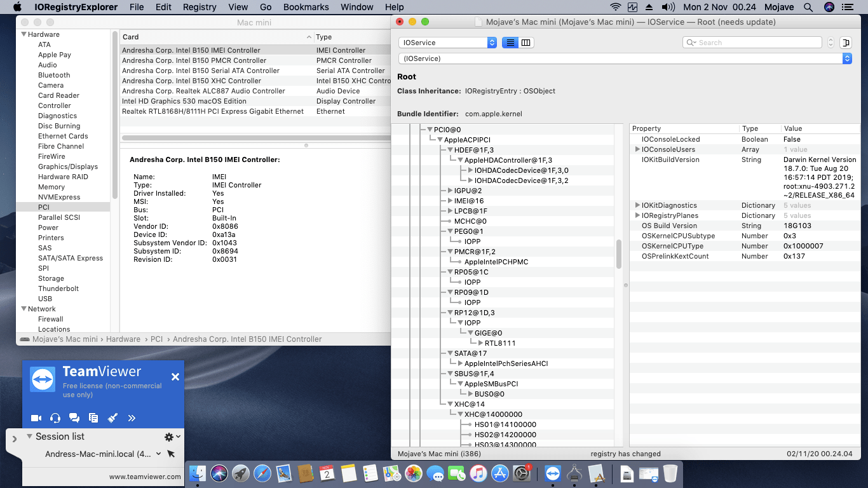Launch iTunes from the Dock

(x=477, y=473)
